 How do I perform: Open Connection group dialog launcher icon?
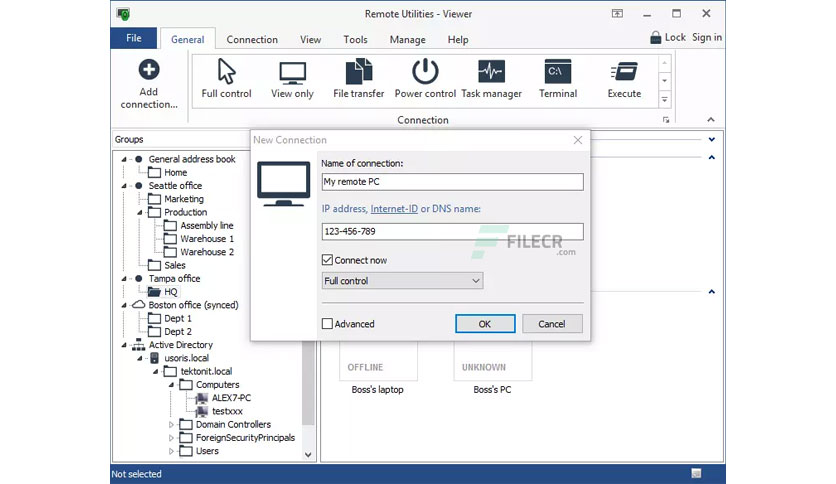[x=666, y=120]
